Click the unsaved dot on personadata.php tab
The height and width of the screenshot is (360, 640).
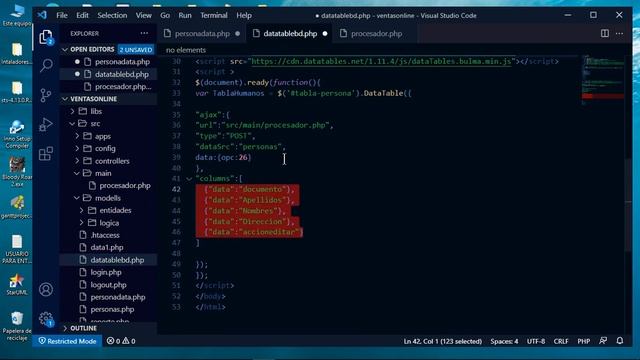click(x=238, y=33)
